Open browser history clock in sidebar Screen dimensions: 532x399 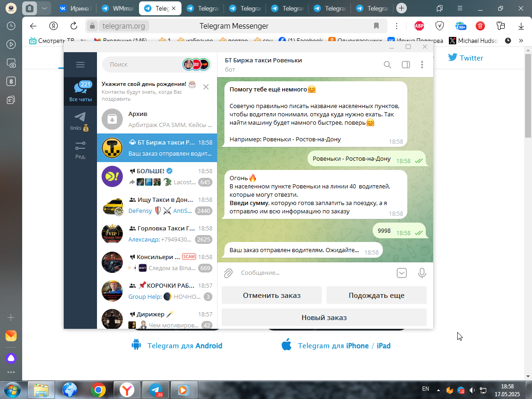(x=11, y=26)
